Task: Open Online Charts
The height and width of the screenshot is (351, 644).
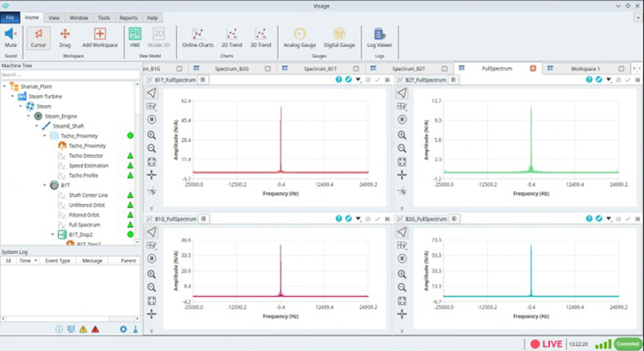Action: [198, 38]
